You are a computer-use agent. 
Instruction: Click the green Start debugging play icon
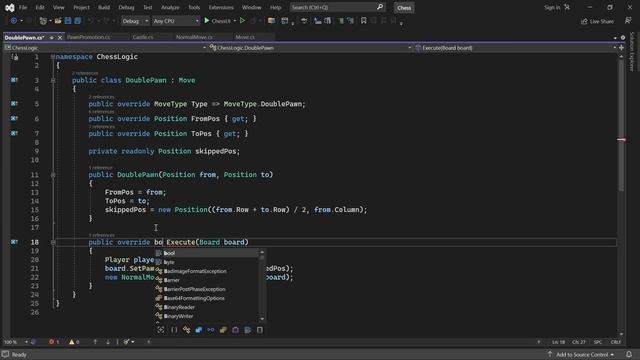207,20
